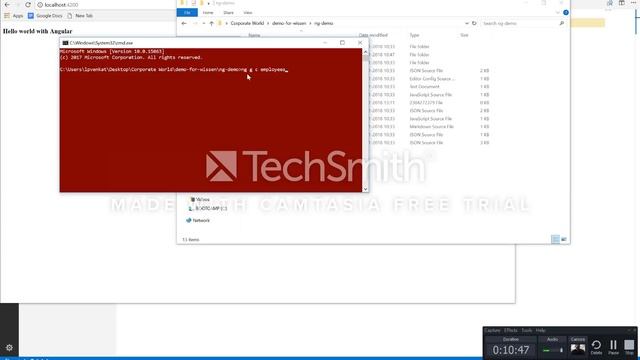The image size is (640, 360).
Task: Maximize the cmd.exe window
Action: click(342, 42)
